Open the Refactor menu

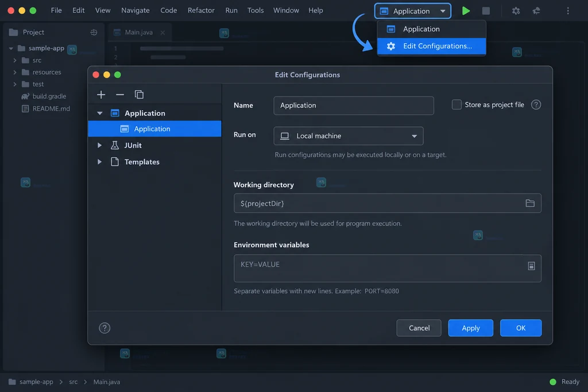[201, 10]
